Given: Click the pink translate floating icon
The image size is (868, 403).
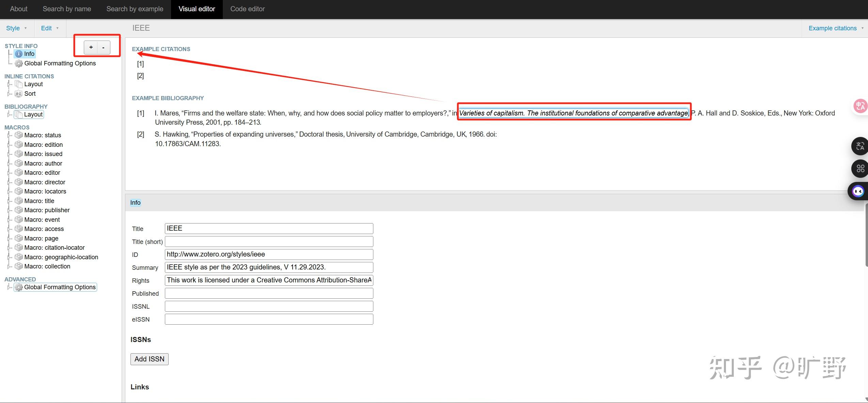Looking at the screenshot, I should [860, 106].
